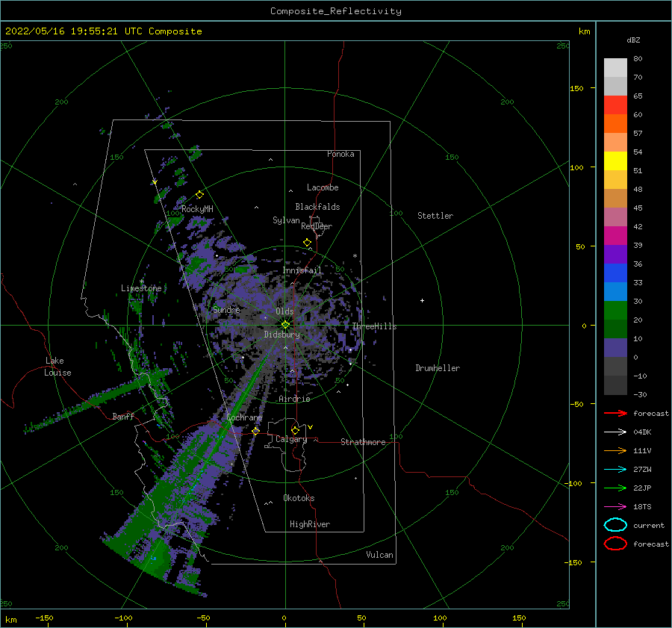This screenshot has height=628, width=672.
Task: Click the RockyMH label
Action: (x=198, y=209)
